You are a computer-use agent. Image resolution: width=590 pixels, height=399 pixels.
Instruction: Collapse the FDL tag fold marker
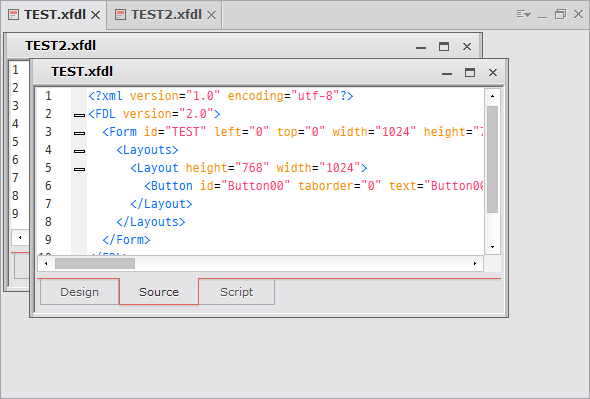pyautogui.click(x=79, y=115)
